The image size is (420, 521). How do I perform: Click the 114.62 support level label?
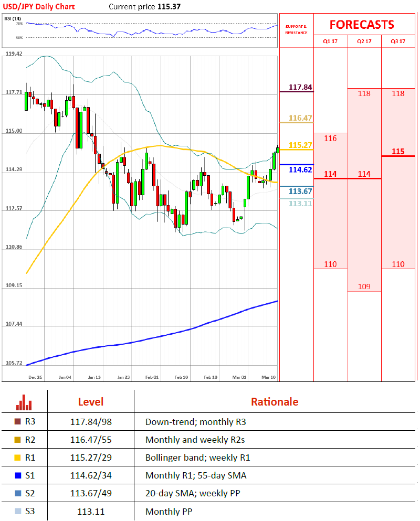coord(300,170)
